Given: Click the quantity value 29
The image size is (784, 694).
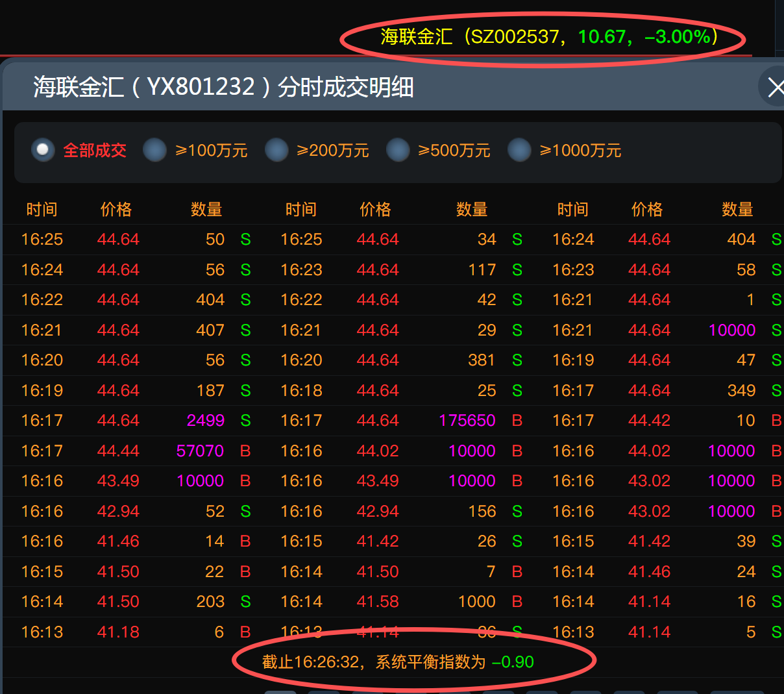Looking at the screenshot, I should click(x=487, y=330).
